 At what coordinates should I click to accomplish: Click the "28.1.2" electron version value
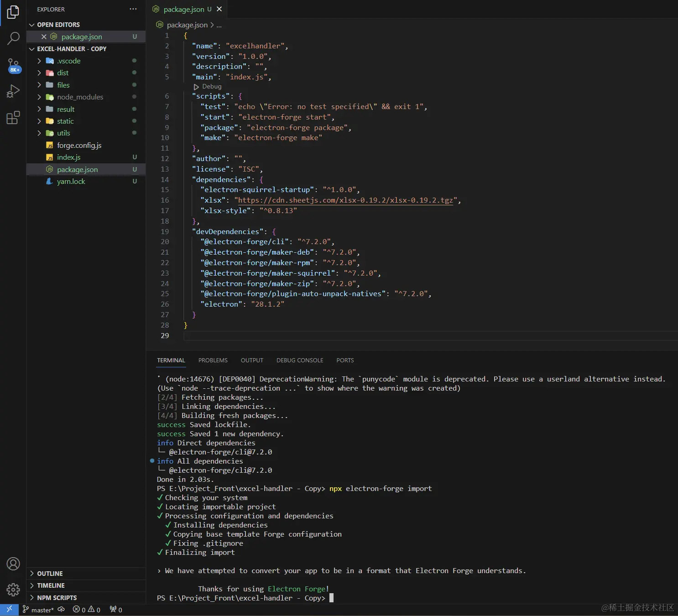pyautogui.click(x=267, y=304)
